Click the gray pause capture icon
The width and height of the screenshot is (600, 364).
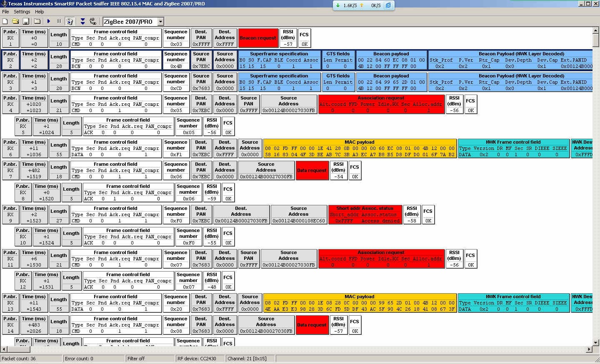click(59, 21)
